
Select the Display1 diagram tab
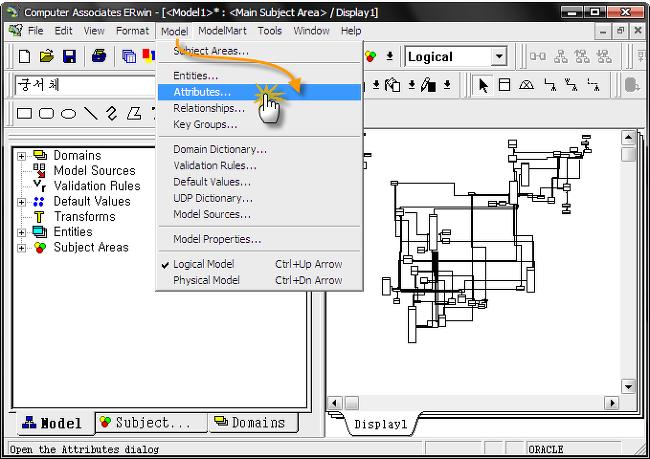click(381, 425)
